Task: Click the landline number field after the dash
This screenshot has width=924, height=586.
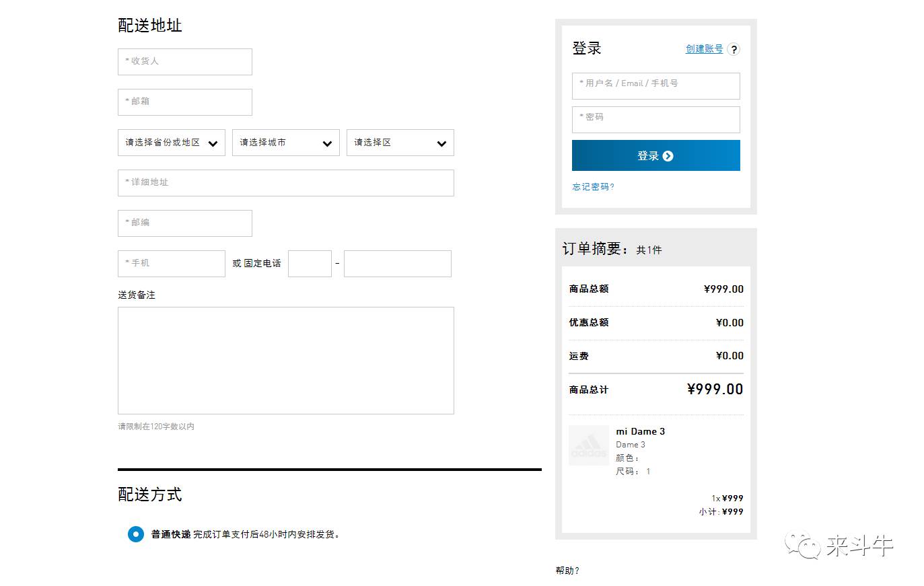Action: click(x=398, y=264)
